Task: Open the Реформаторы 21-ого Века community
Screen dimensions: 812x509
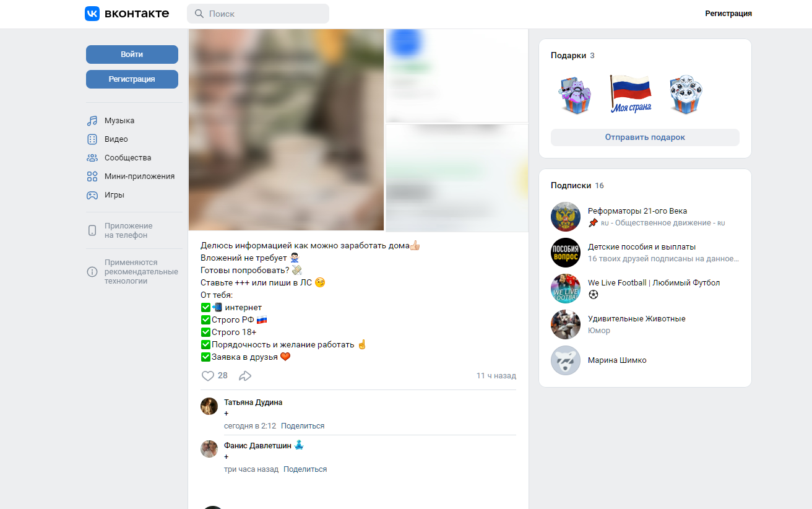Action: coord(637,211)
